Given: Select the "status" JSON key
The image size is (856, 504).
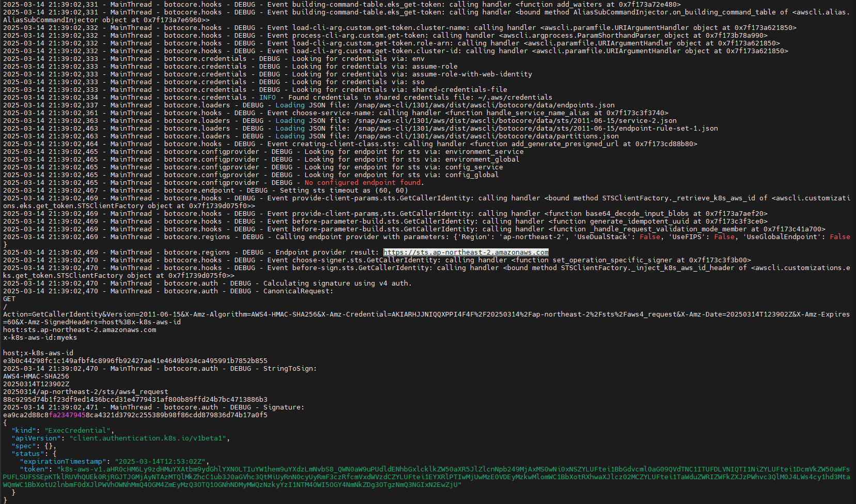Looking at the screenshot, I should 28,453.
